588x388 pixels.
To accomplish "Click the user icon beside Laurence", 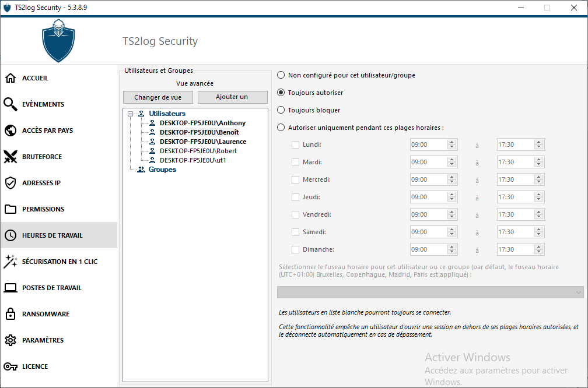I will click(x=152, y=142).
